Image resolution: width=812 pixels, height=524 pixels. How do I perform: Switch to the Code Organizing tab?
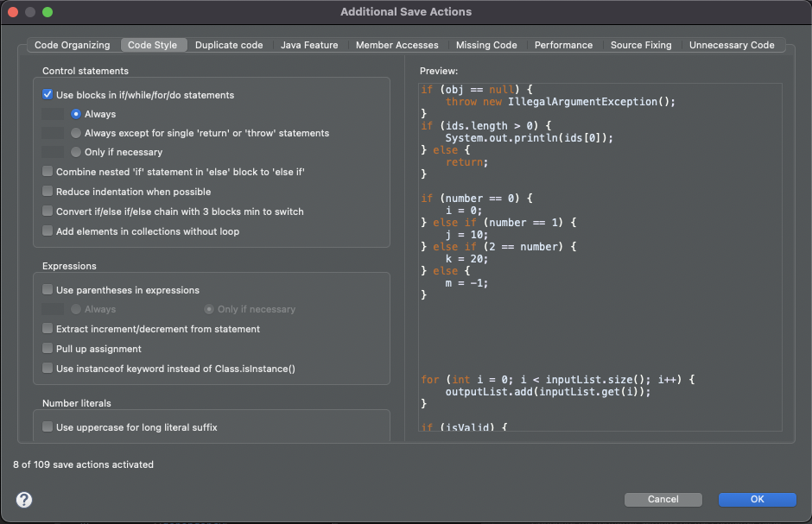[x=72, y=45]
